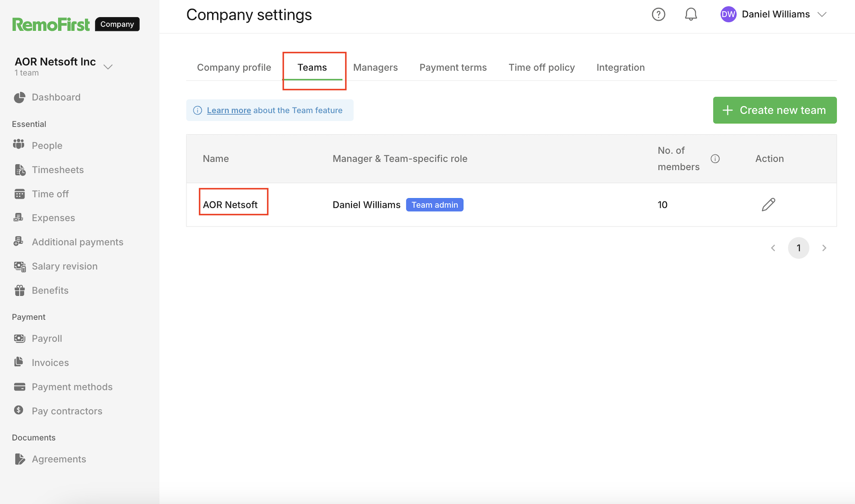Switch to the Managers tab
The width and height of the screenshot is (855, 504).
click(x=375, y=67)
